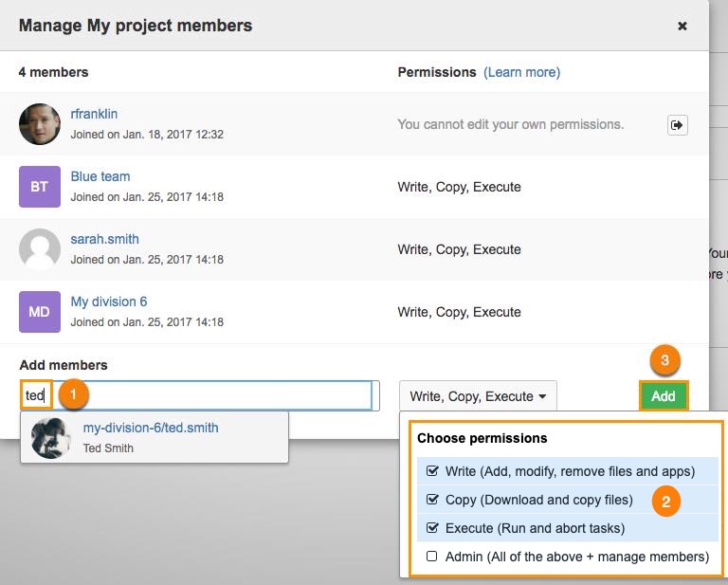Close the Manage members dialog
Image resolution: width=728 pixels, height=585 pixels.
tap(682, 27)
